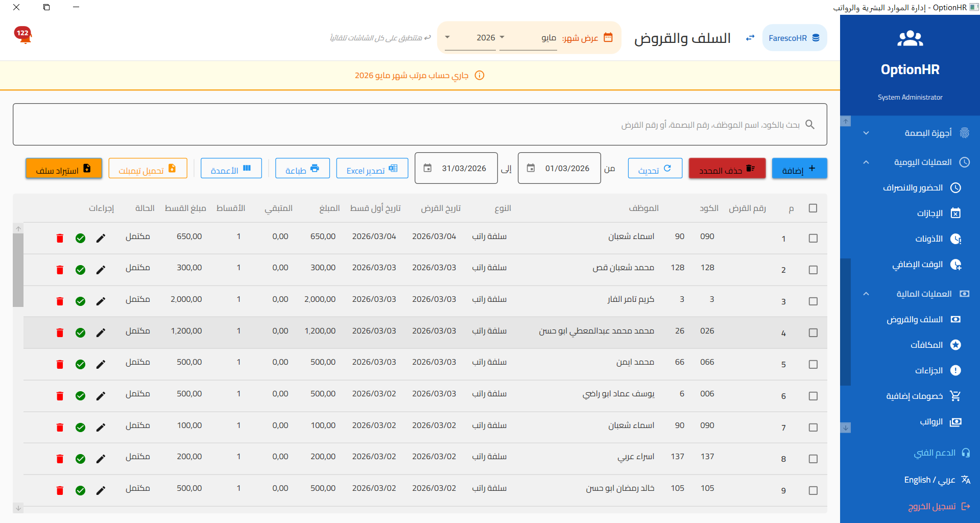Screen dimensions: 980x523
Task: Tick the checkbox for row 4
Action: (813, 333)
